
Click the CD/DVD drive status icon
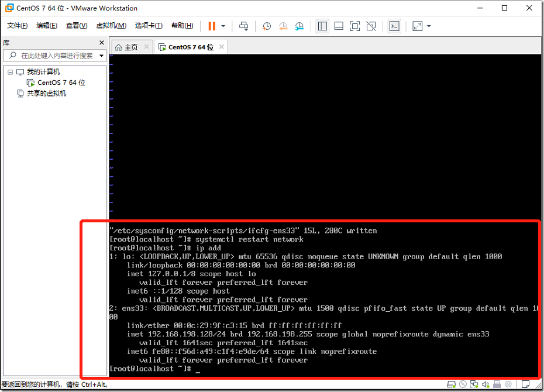[463, 384]
